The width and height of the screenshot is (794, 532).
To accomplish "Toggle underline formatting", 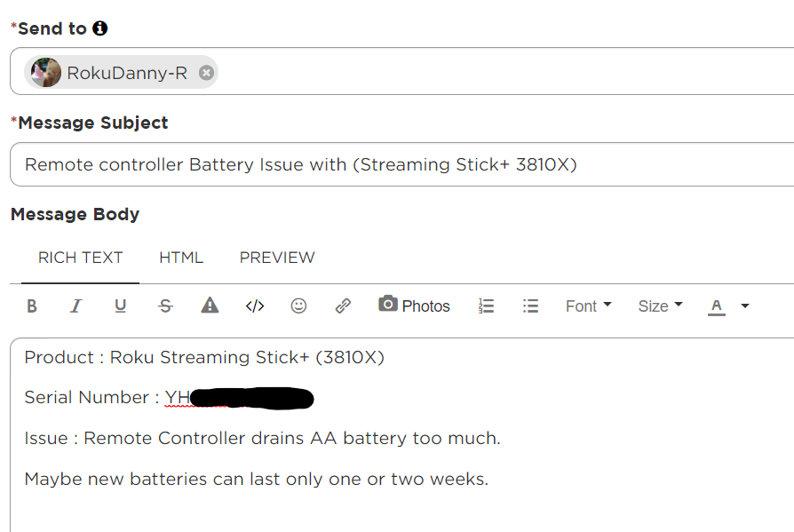I will (121, 306).
